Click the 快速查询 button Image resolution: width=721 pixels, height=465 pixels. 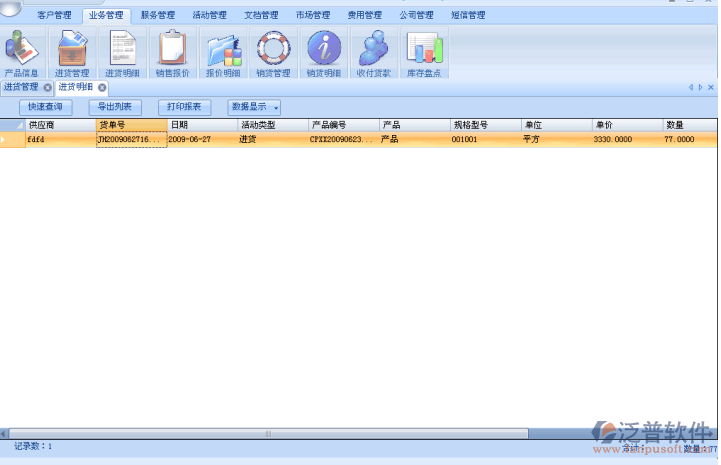click(x=45, y=107)
